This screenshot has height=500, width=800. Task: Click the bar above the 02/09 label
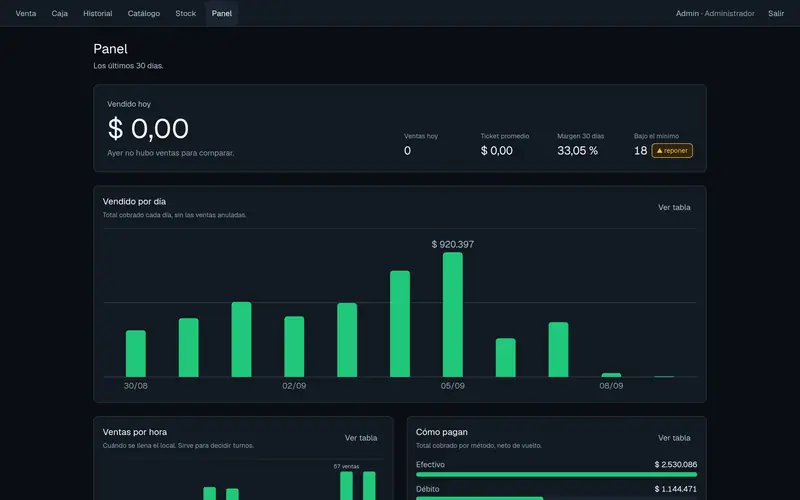(294, 346)
